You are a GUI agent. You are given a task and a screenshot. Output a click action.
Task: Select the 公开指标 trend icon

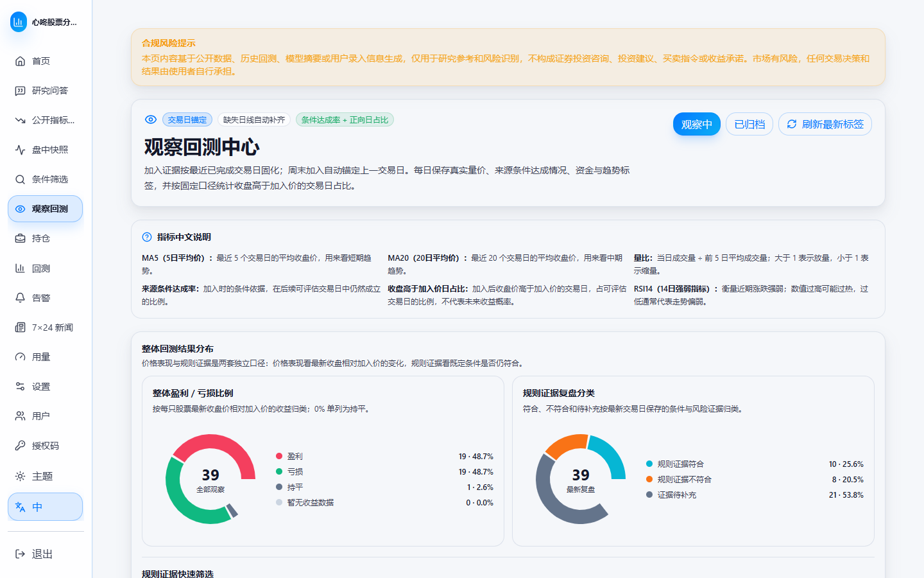[20, 120]
